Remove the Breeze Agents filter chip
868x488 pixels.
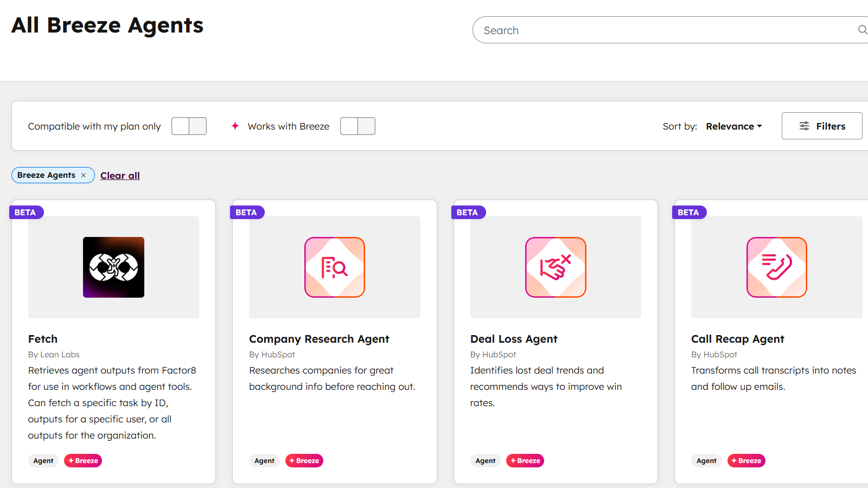click(x=84, y=175)
